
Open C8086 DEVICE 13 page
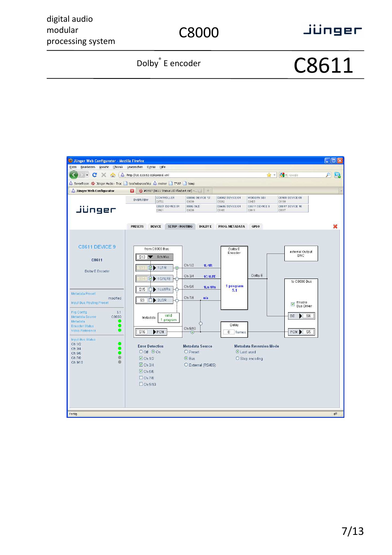(x=201, y=200)
